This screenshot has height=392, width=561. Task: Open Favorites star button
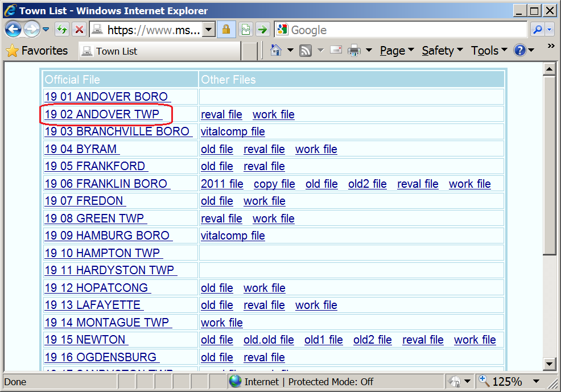[x=37, y=51]
